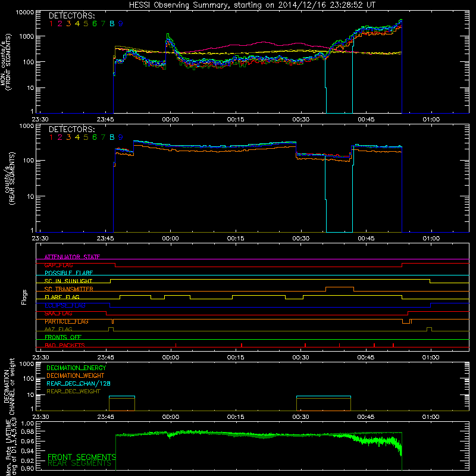Select detector 8 in front segments legend
Image resolution: width=476 pixels, height=476 pixels.
(x=112, y=24)
